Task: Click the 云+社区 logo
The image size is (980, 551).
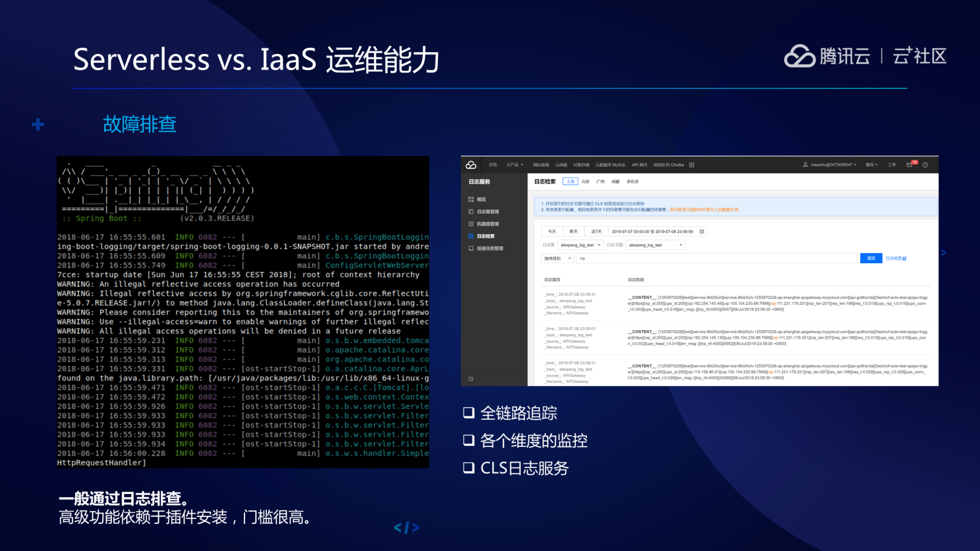Action: [920, 56]
